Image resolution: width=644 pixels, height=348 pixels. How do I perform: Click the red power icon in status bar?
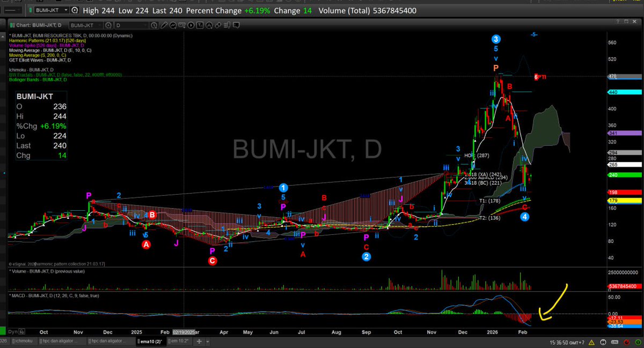[x=626, y=342]
